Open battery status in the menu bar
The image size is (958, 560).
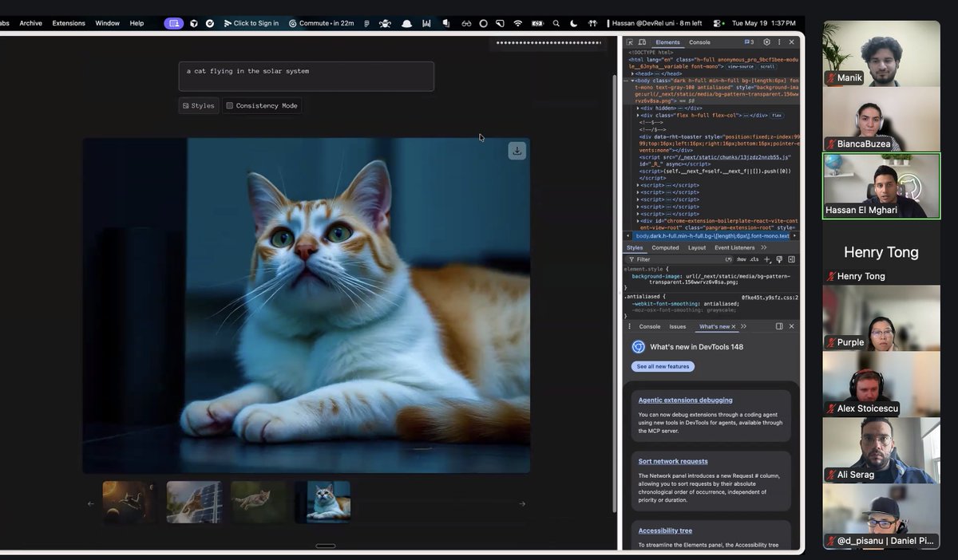tap(537, 23)
